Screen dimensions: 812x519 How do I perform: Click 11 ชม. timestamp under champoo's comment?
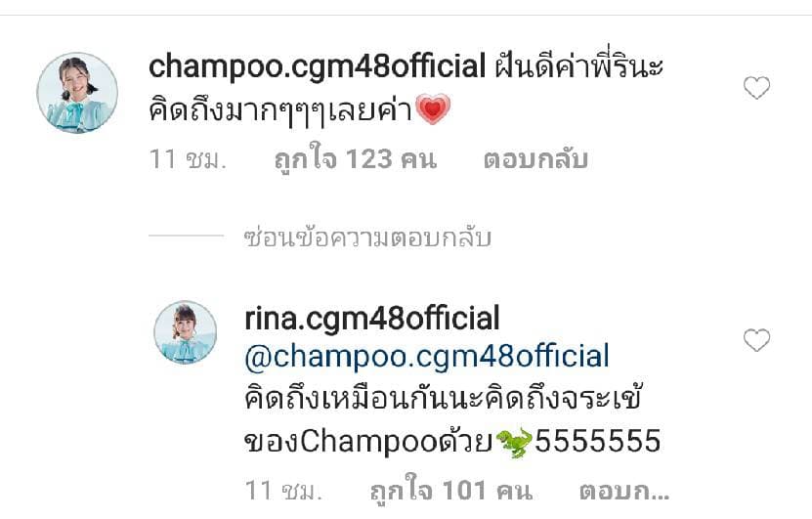188,159
